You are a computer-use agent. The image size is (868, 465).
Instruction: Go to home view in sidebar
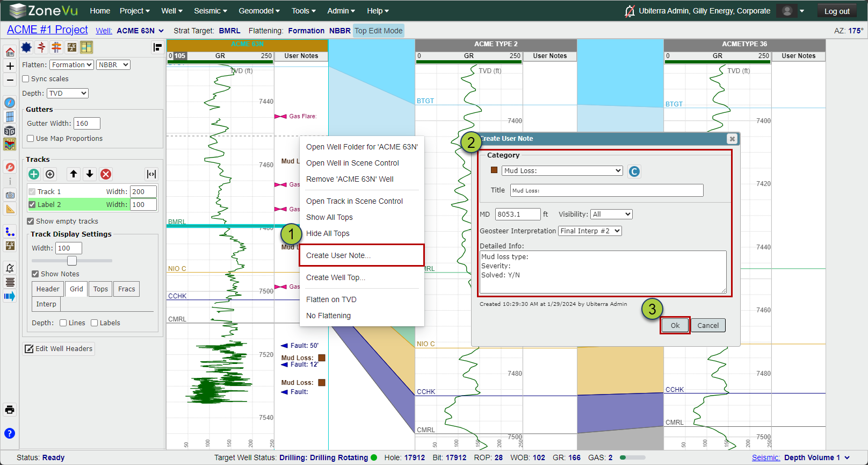tap(10, 52)
